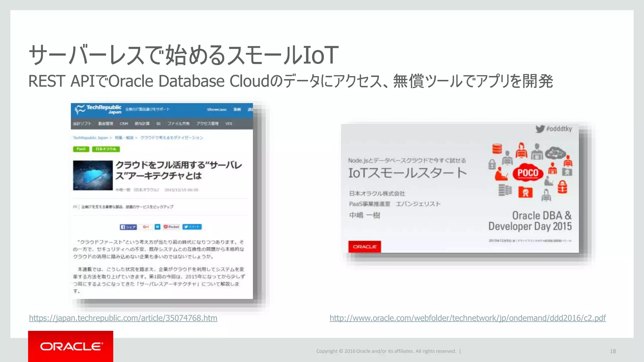This screenshot has width=644, height=362.
Task: Select VDI in navigation bar
Action: [229, 124]
